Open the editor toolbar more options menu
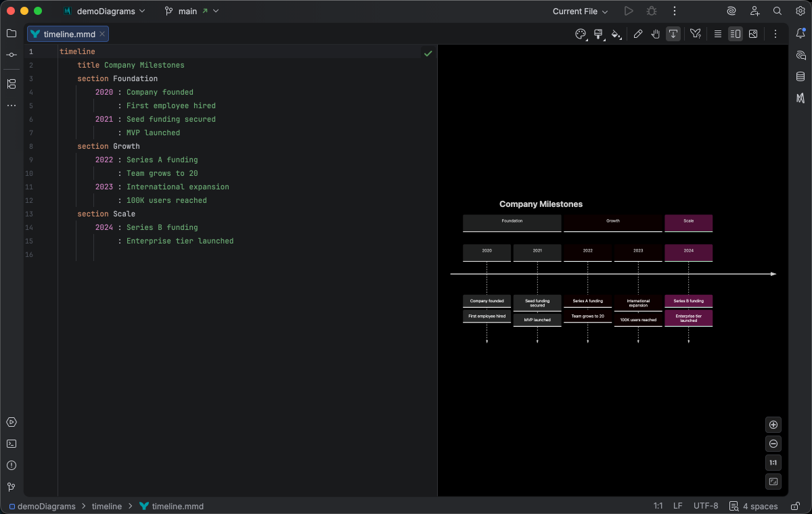This screenshot has width=812, height=514. pyautogui.click(x=775, y=34)
